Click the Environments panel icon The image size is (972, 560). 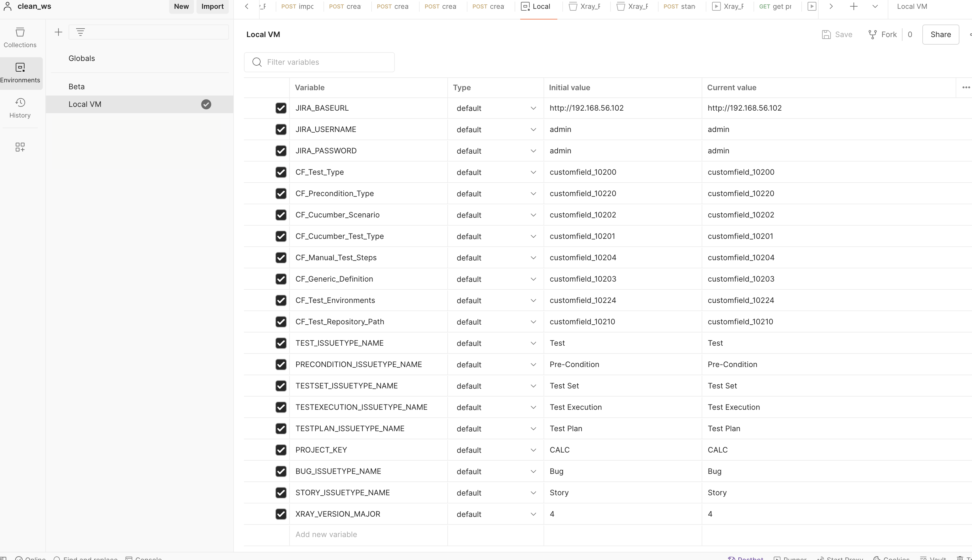click(x=20, y=71)
